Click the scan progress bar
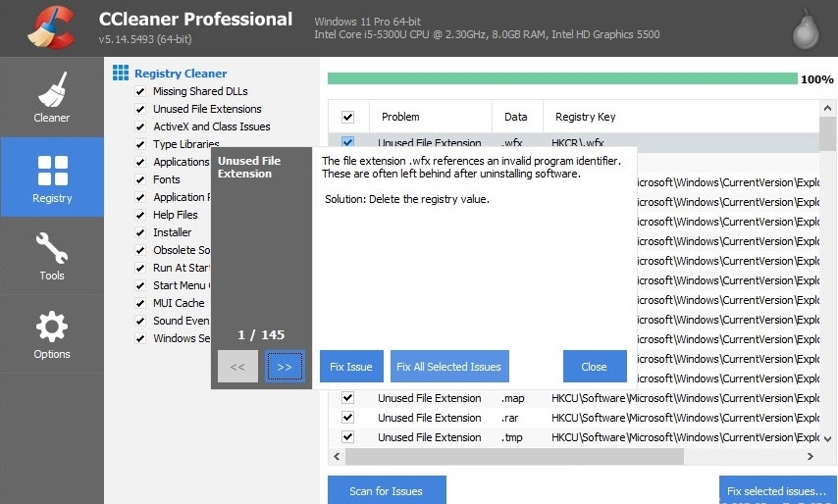The image size is (838, 504). coord(561,78)
